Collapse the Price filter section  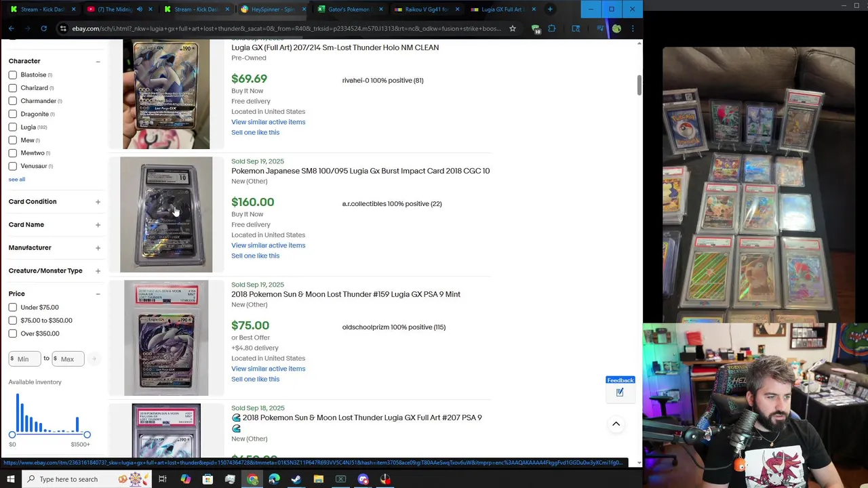98,294
